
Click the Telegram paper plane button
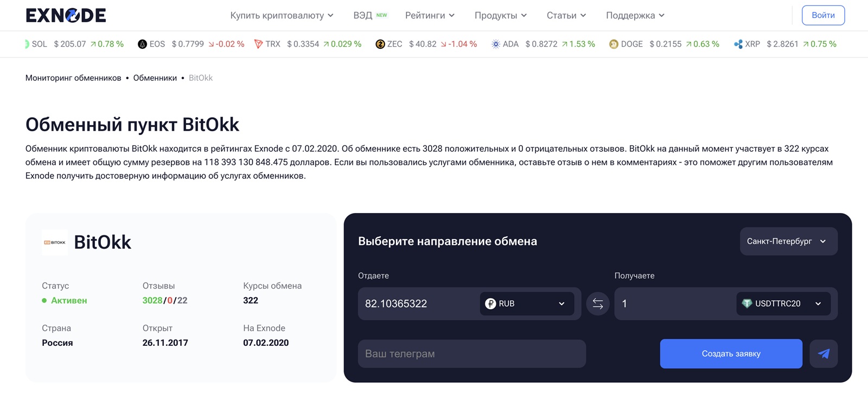(823, 354)
